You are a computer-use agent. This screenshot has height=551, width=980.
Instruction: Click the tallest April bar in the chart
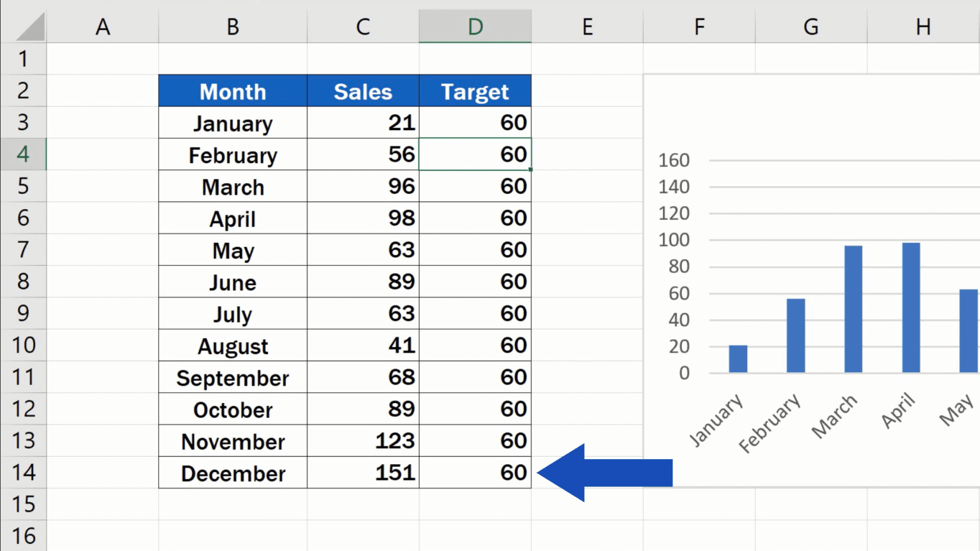coord(910,306)
